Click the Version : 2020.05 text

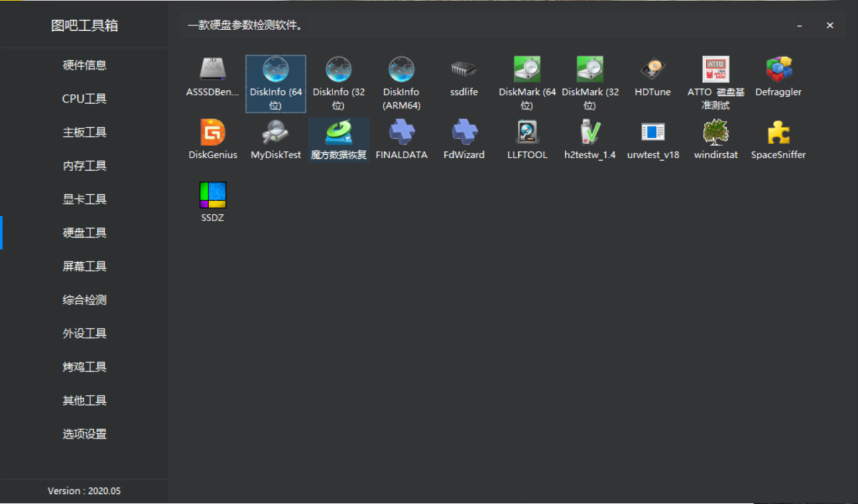pos(84,491)
